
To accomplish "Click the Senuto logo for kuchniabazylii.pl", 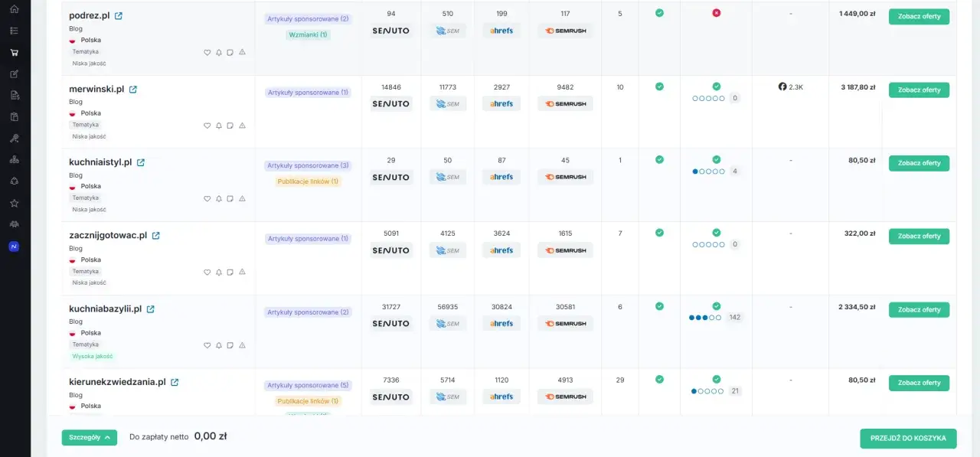I will coord(391,323).
